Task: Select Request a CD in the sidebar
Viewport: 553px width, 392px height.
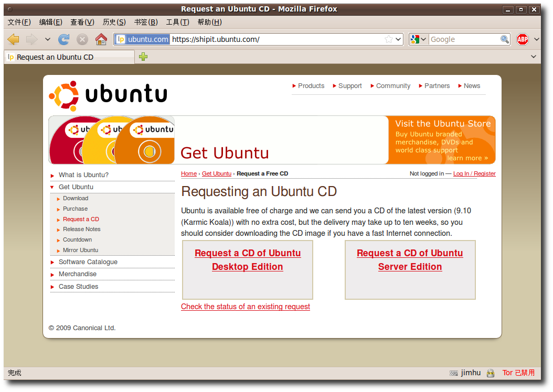Action: click(81, 219)
